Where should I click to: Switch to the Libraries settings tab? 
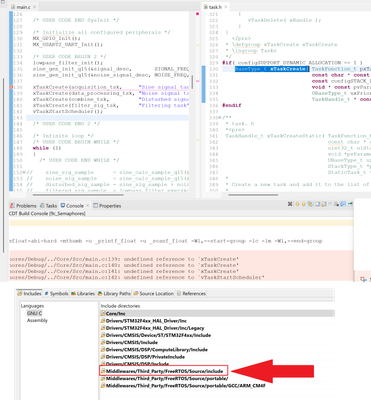point(83,293)
